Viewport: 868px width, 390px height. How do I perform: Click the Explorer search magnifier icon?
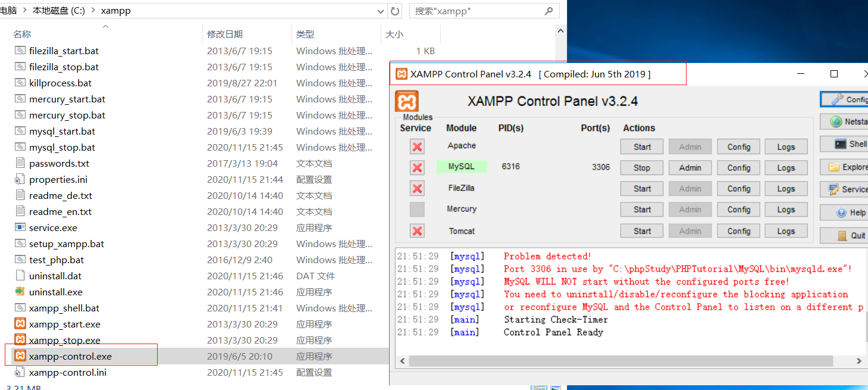coord(548,11)
